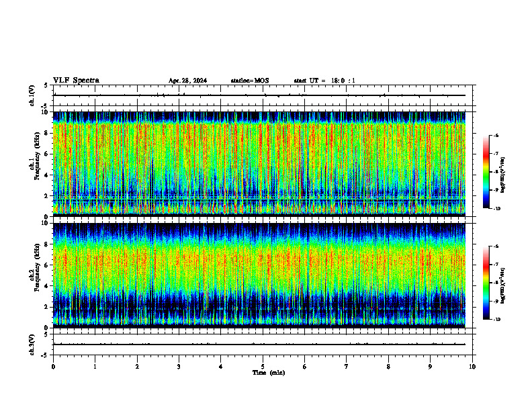
Task: Click the lower color bar's log(PSD) label
Action: (x=503, y=286)
